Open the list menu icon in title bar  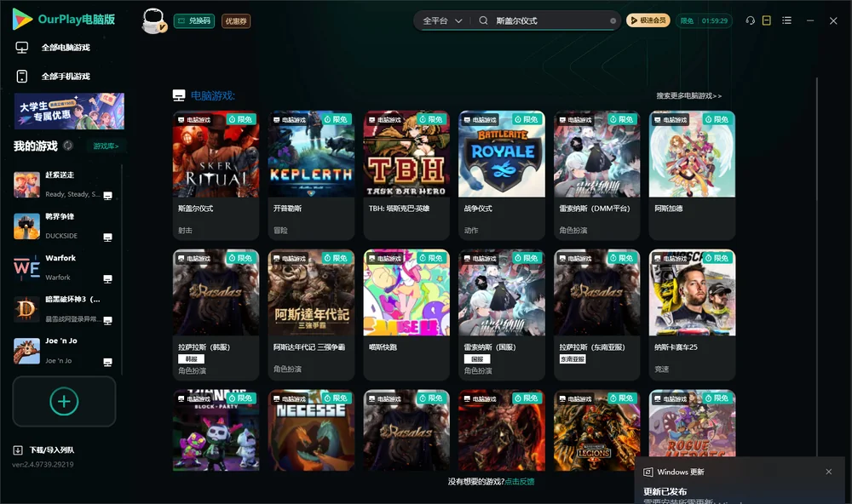click(786, 20)
